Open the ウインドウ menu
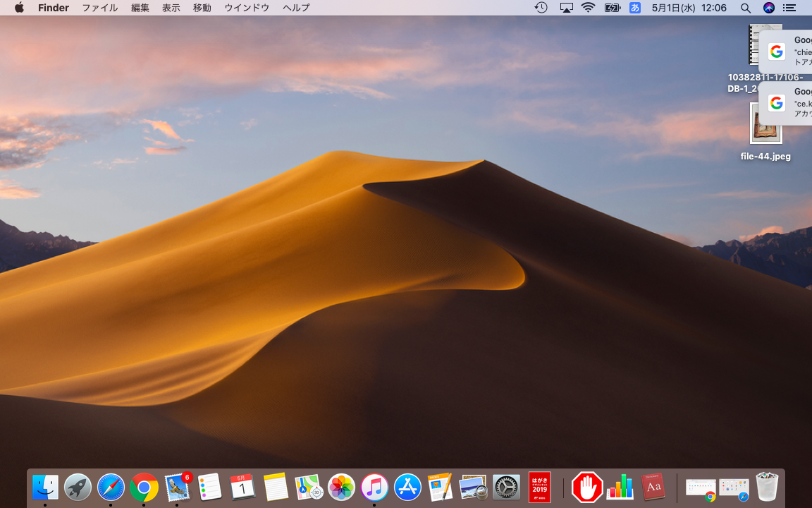 click(247, 8)
